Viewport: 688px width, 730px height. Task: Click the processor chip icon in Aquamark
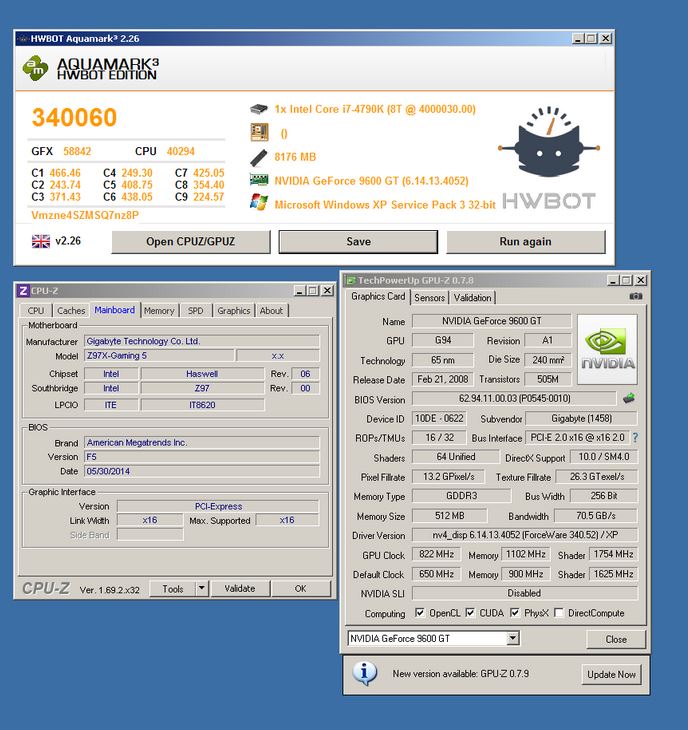click(259, 109)
